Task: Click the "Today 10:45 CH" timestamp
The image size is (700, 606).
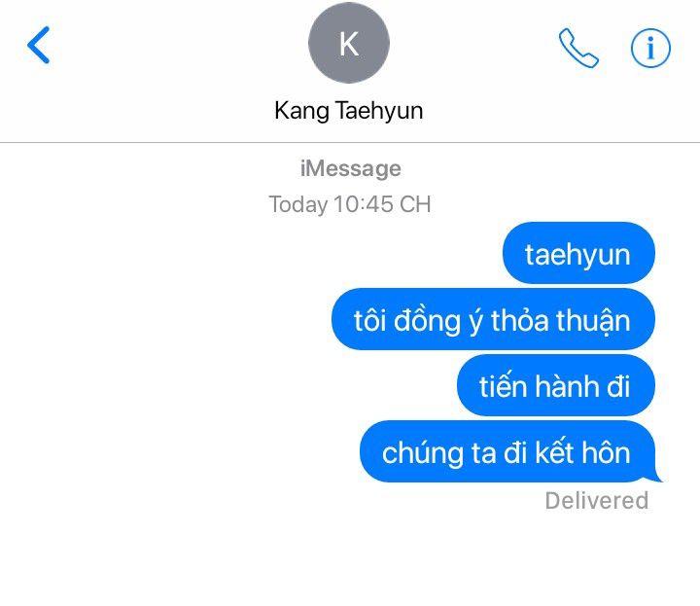Action: tap(350, 204)
